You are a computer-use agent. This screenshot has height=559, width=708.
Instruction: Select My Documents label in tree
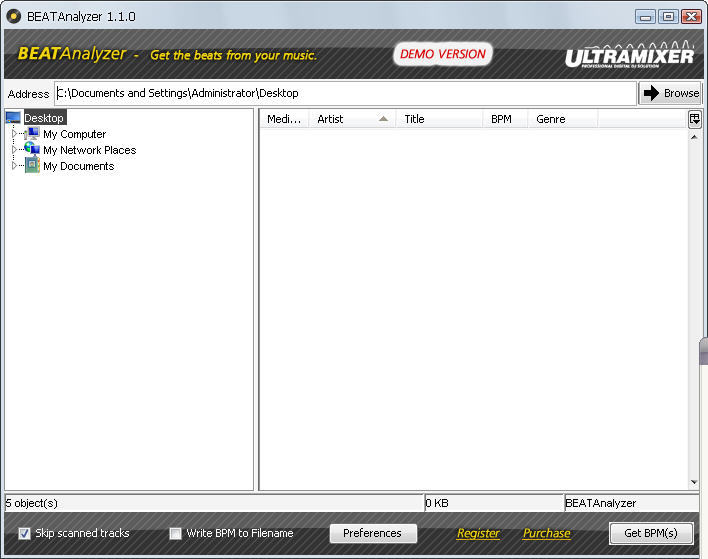point(79,166)
